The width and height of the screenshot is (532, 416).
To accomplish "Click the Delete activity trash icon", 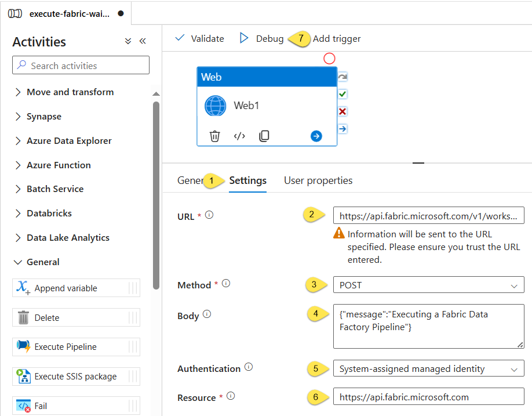I will (x=23, y=317).
